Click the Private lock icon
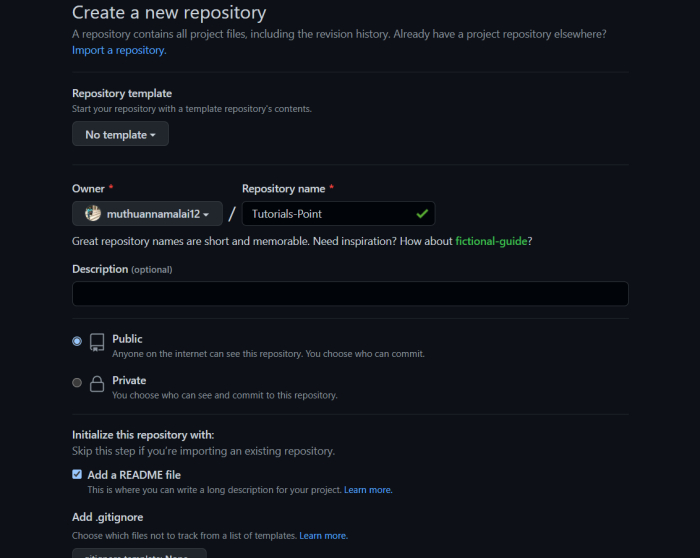 point(97,384)
